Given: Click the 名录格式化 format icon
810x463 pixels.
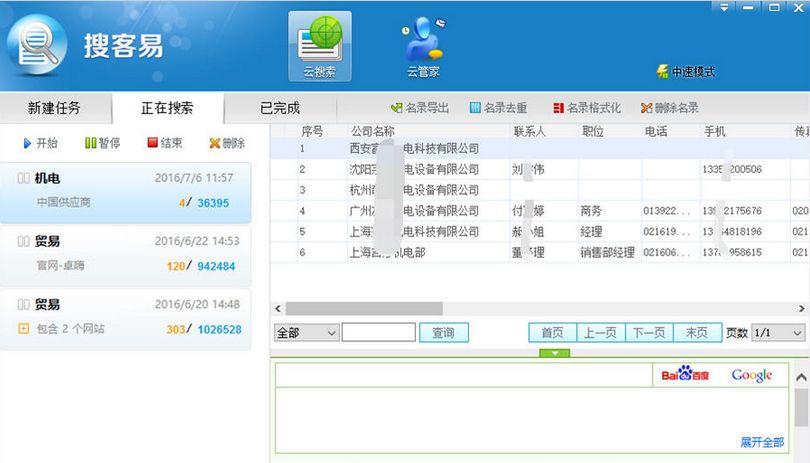Looking at the screenshot, I should [x=559, y=108].
